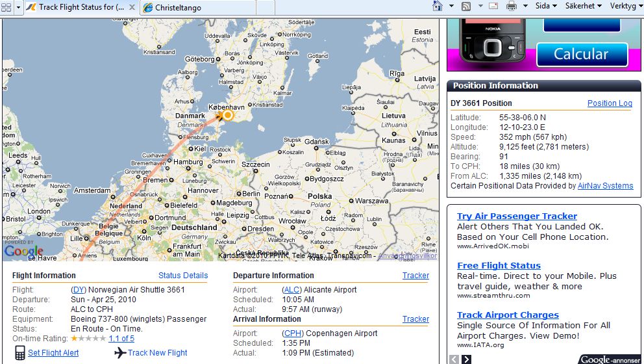Print the page with the printer icon
The width and height of the screenshot is (644, 364).
click(x=512, y=6)
